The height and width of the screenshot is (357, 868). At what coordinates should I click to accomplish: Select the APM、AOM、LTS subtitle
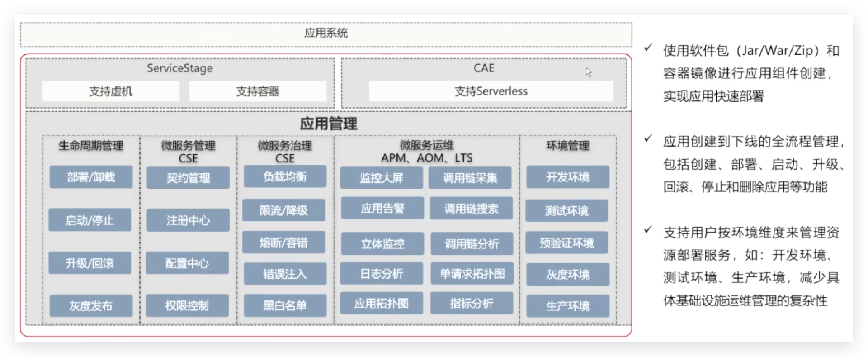click(x=427, y=158)
